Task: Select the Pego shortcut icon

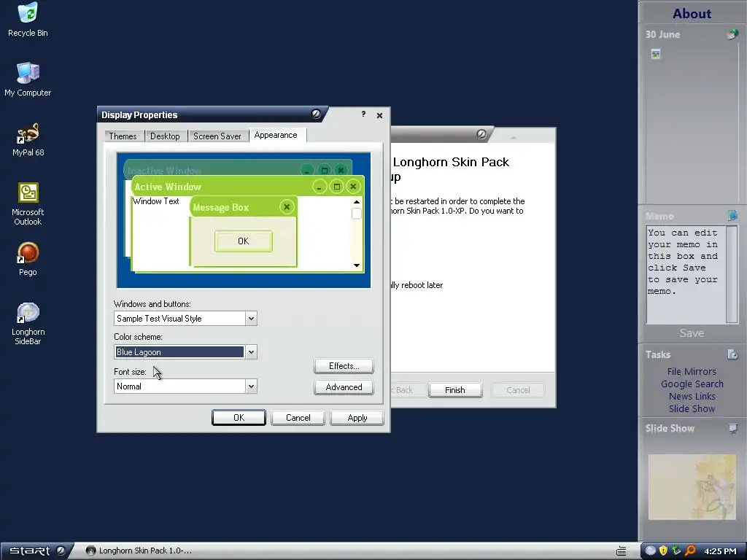Action: tap(28, 259)
